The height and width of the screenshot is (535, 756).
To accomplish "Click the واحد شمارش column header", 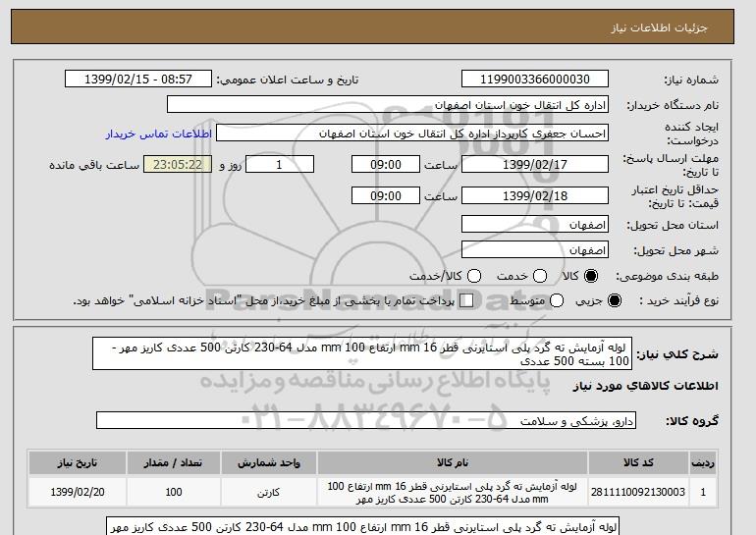I will tap(269, 462).
